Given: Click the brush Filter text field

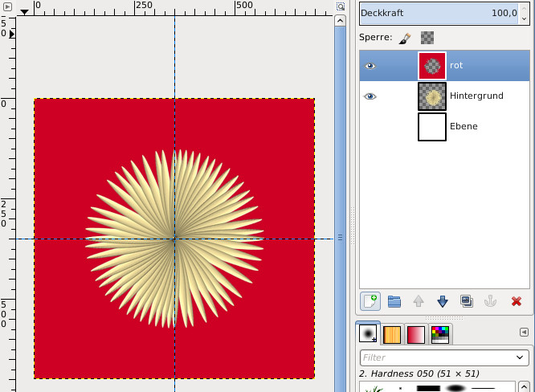Looking at the screenshot, I should tap(434, 357).
